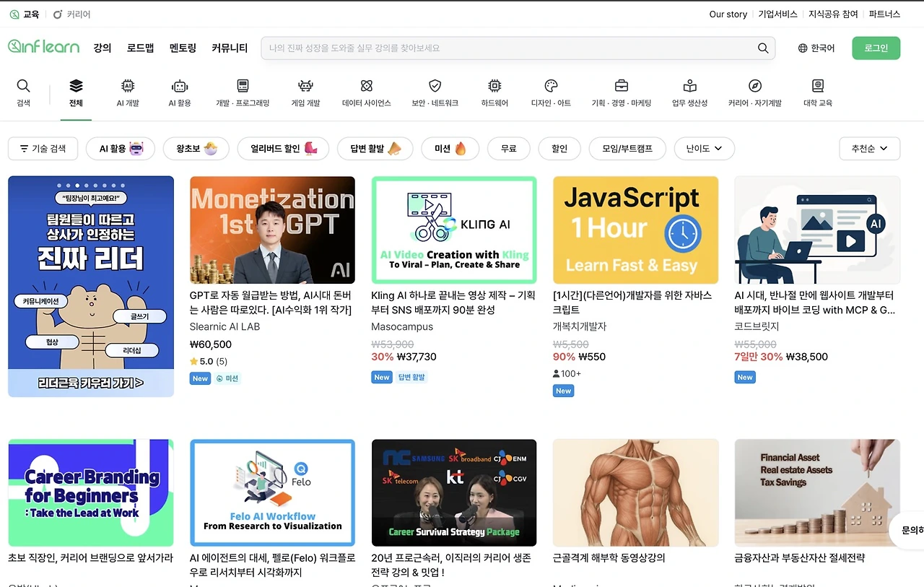Select the 커리어 · 자기계발 compass icon
This screenshot has height=587, width=924.
tap(755, 86)
